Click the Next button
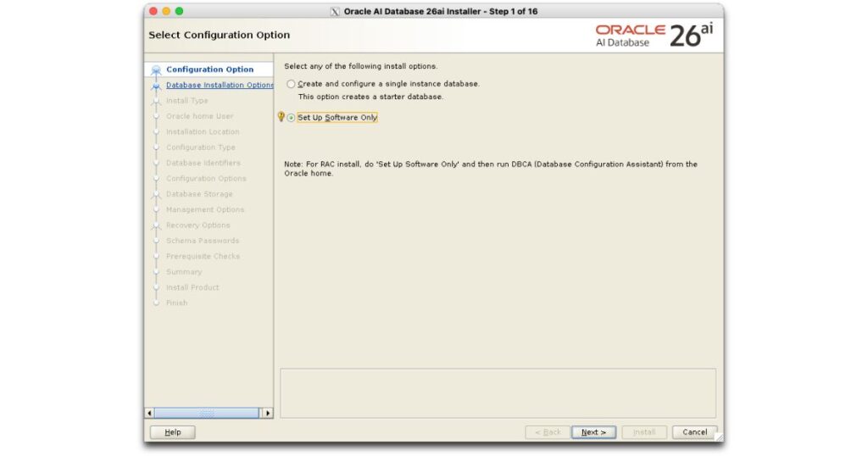868x456 pixels. coord(593,432)
